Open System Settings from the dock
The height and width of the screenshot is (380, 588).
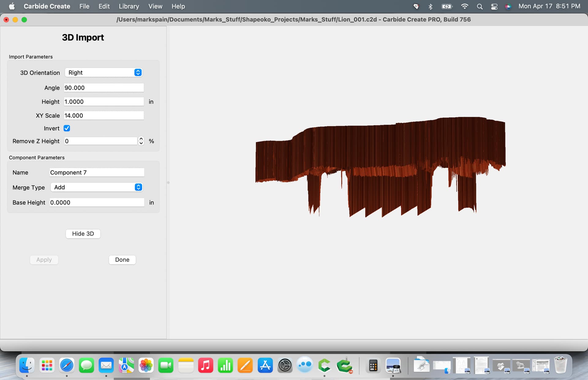click(285, 365)
